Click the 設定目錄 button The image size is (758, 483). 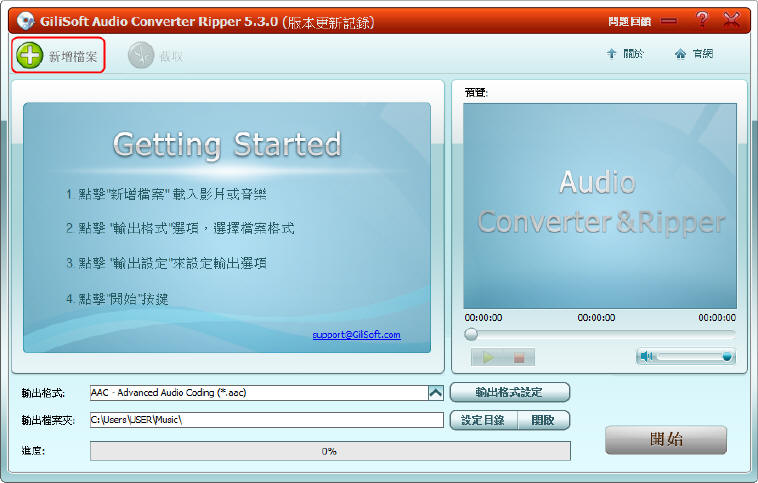[483, 420]
